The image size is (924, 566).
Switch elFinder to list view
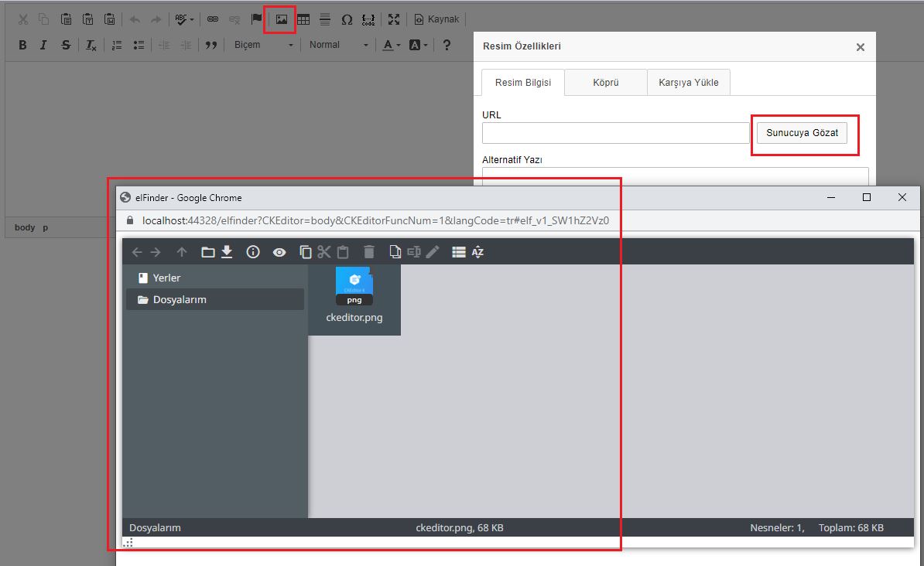click(458, 251)
